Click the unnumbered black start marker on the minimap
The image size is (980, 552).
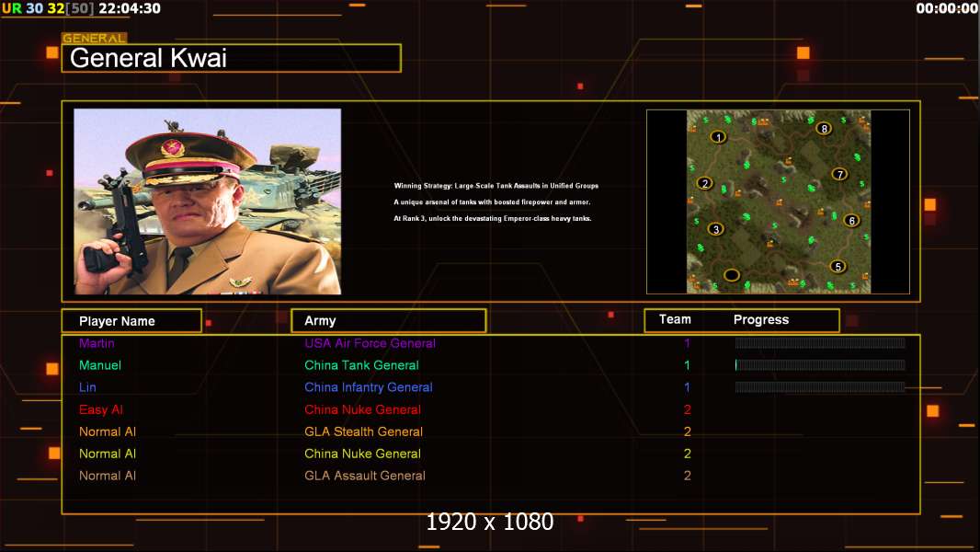732,274
